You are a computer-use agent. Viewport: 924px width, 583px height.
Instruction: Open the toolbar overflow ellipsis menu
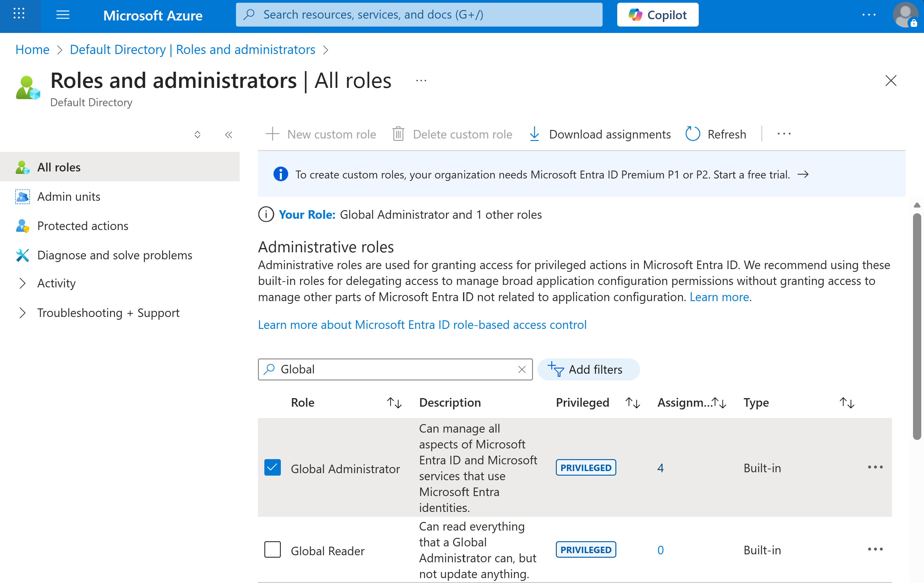(x=784, y=134)
